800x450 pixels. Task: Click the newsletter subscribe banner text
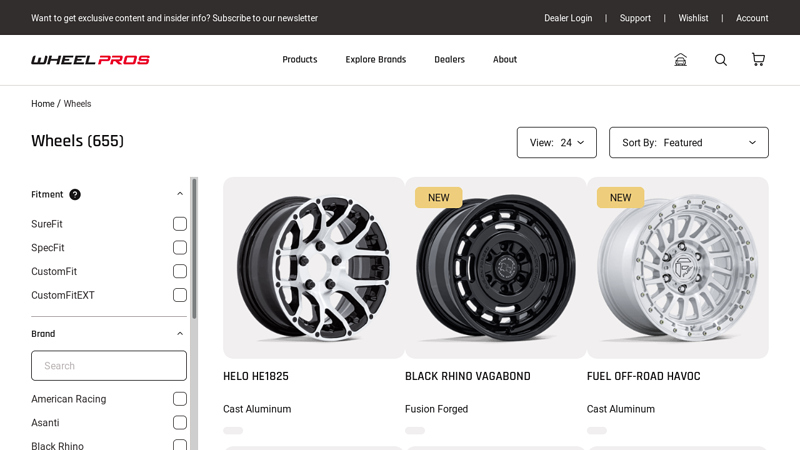pyautogui.click(x=174, y=18)
